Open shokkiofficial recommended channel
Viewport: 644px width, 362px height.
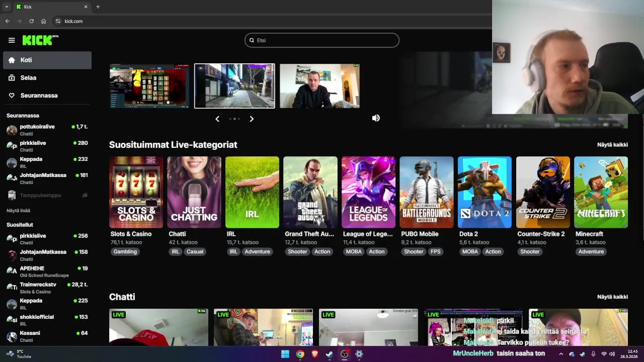(x=47, y=320)
